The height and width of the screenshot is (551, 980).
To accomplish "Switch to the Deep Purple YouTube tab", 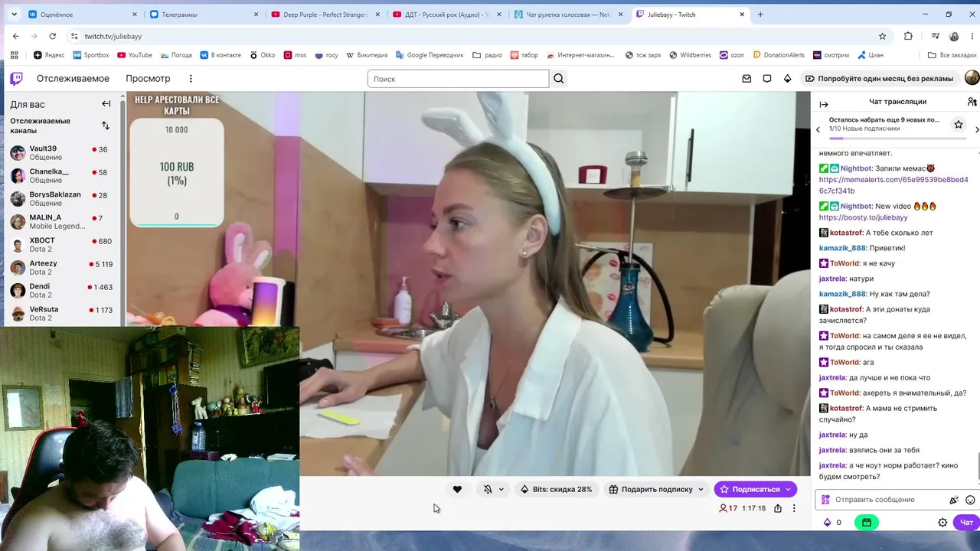I will coord(325,15).
